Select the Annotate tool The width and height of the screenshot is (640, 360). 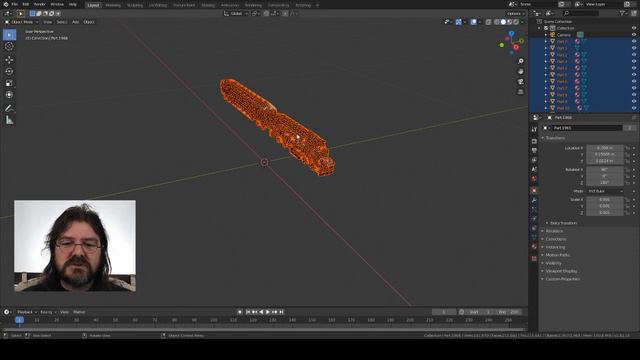(x=9, y=108)
